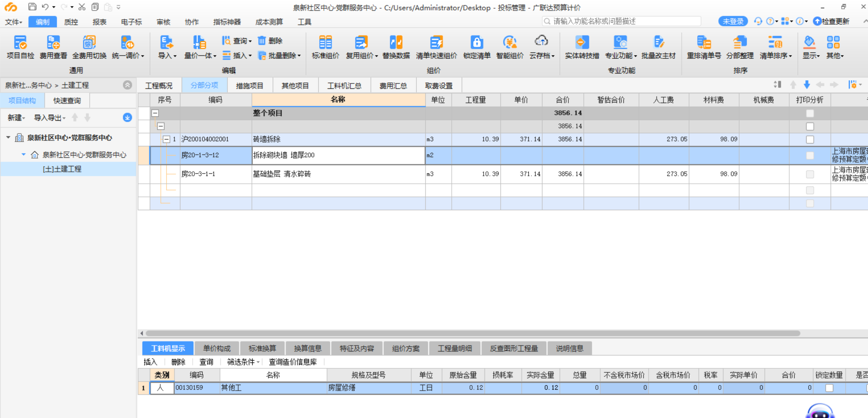This screenshot has width=868, height=418.
Task: Collapse the 整个项目 row
Action: pyautogui.click(x=155, y=113)
